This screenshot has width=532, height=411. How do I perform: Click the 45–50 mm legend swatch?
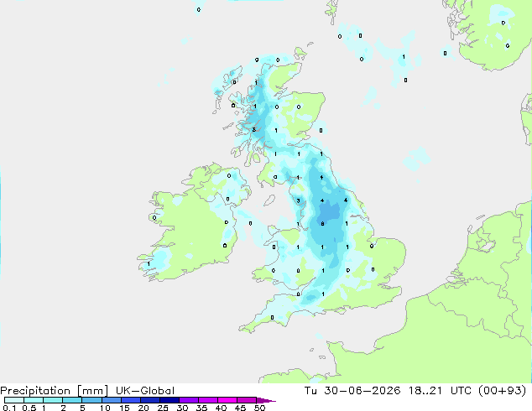pyautogui.click(x=247, y=400)
